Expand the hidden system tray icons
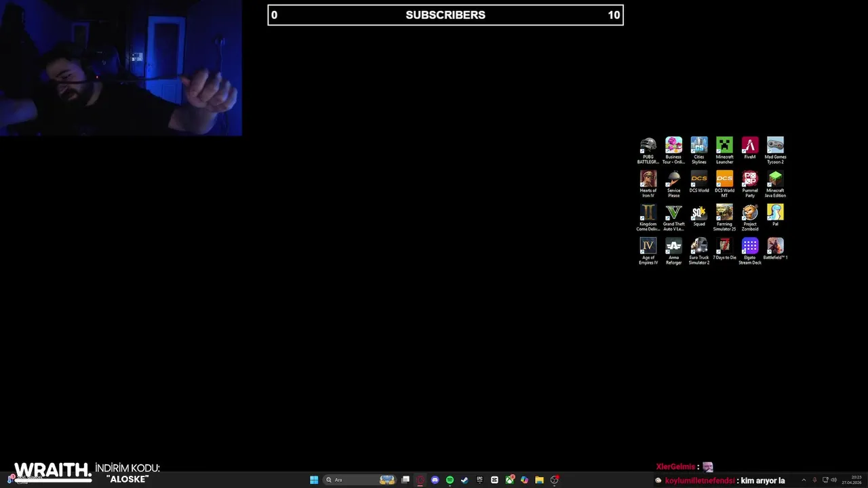Image resolution: width=868 pixels, height=488 pixels. [804, 480]
